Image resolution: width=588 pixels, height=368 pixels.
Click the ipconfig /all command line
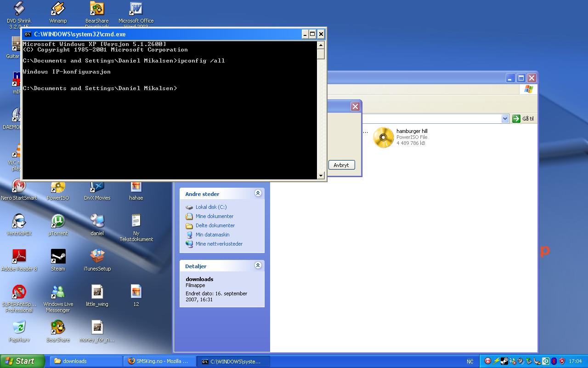124,61
